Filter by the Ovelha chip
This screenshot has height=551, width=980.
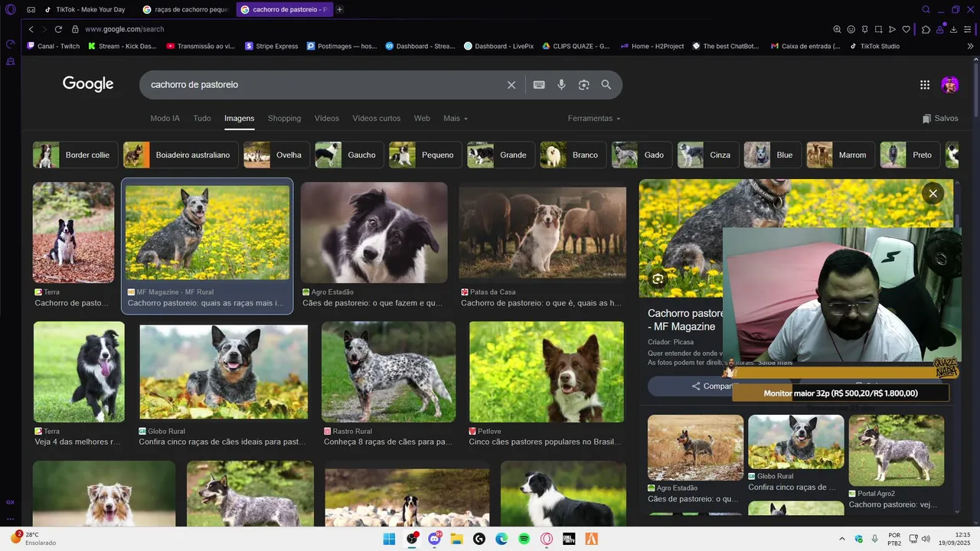276,155
